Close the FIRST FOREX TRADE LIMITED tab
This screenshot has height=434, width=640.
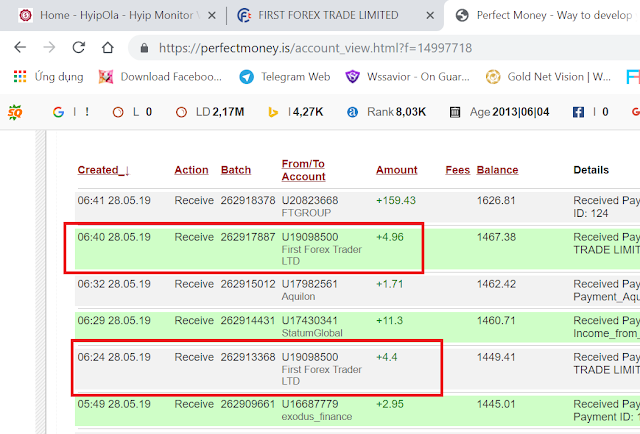tap(430, 16)
